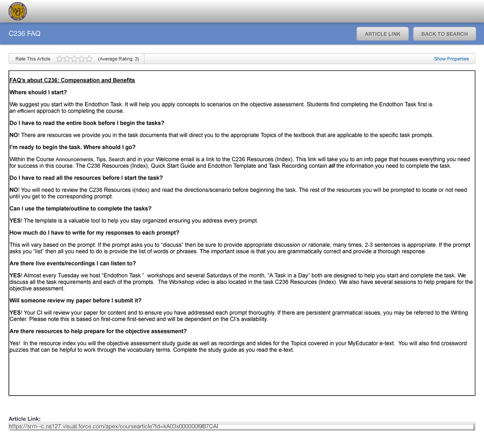Rate the article two stars

pos(67,59)
